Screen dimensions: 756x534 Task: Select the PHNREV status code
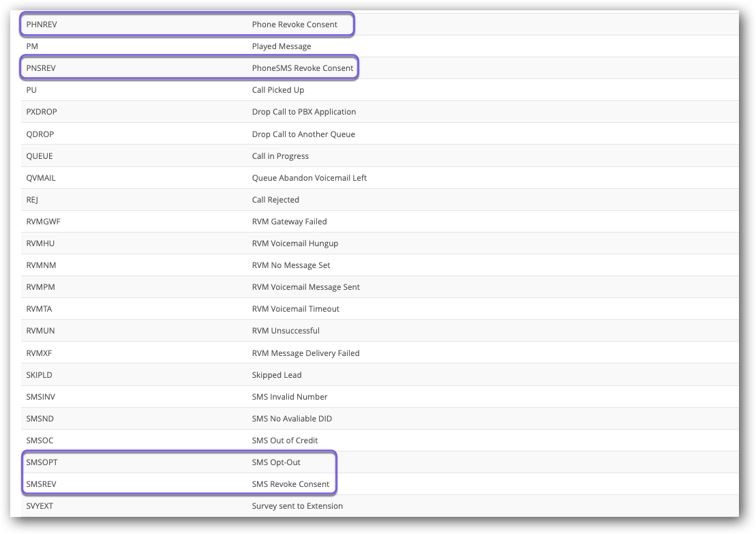click(x=42, y=25)
